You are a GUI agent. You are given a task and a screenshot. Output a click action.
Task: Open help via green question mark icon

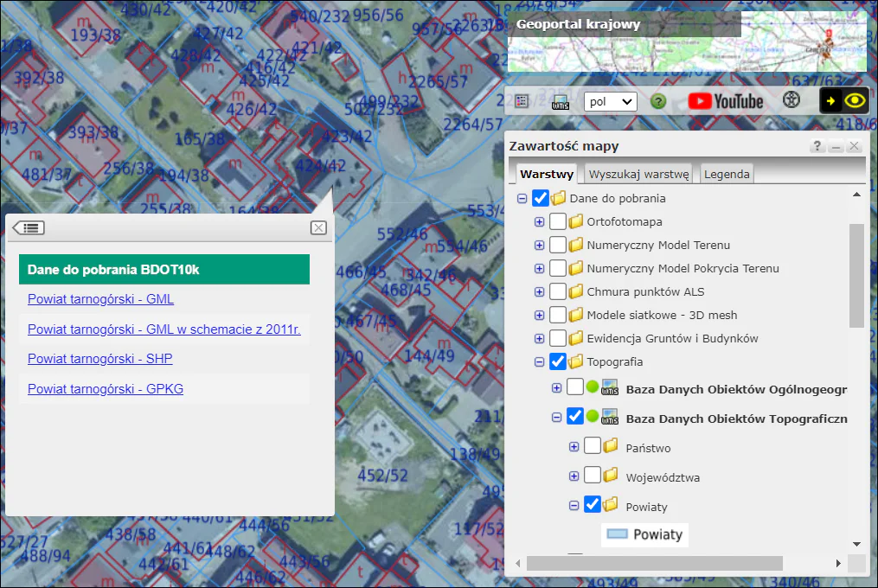click(x=658, y=101)
